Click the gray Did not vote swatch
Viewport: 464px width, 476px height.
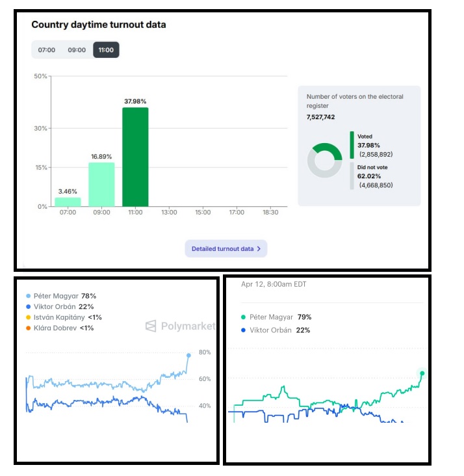click(352, 176)
